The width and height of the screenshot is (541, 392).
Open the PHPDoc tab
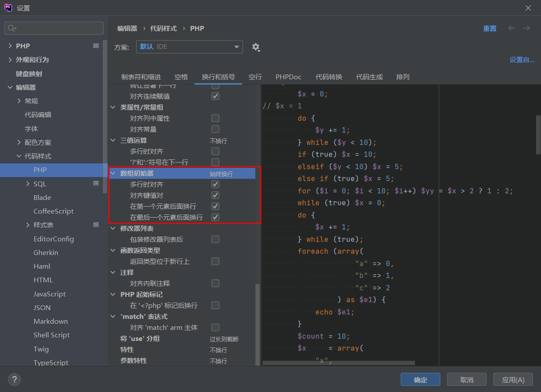[289, 77]
